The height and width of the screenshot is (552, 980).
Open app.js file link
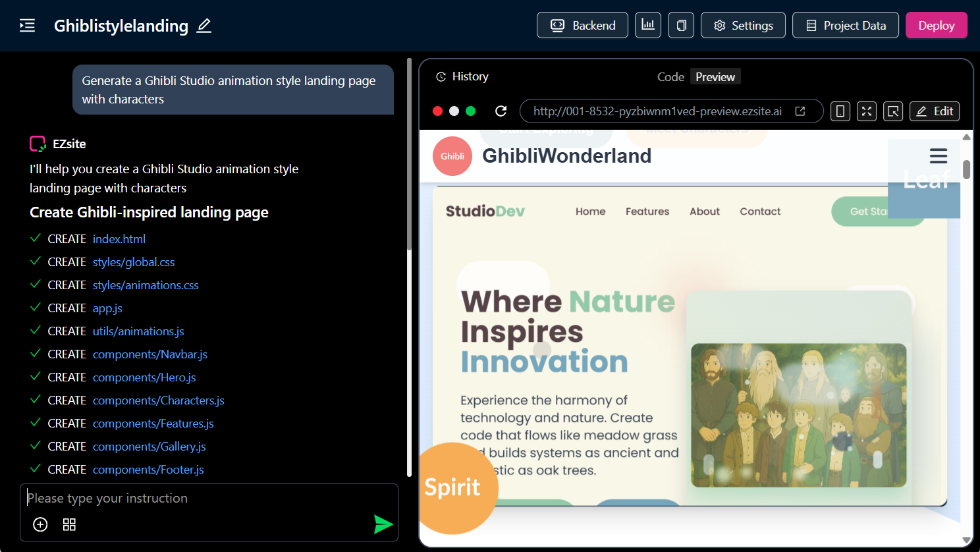107,308
